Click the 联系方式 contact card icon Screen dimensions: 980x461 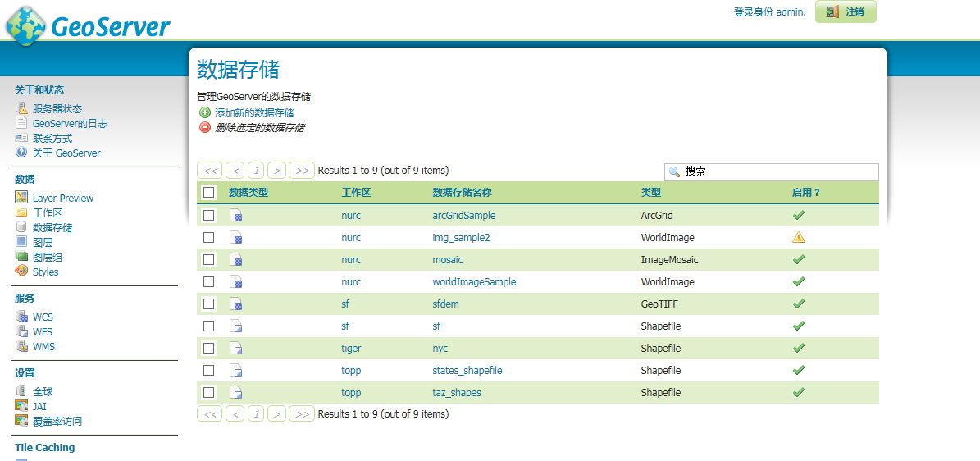click(21, 138)
